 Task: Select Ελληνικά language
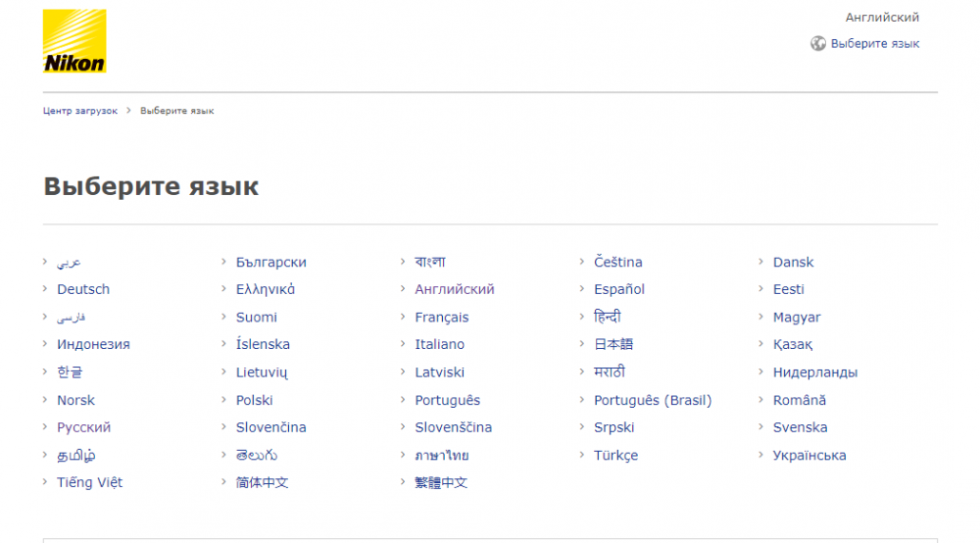pos(265,289)
